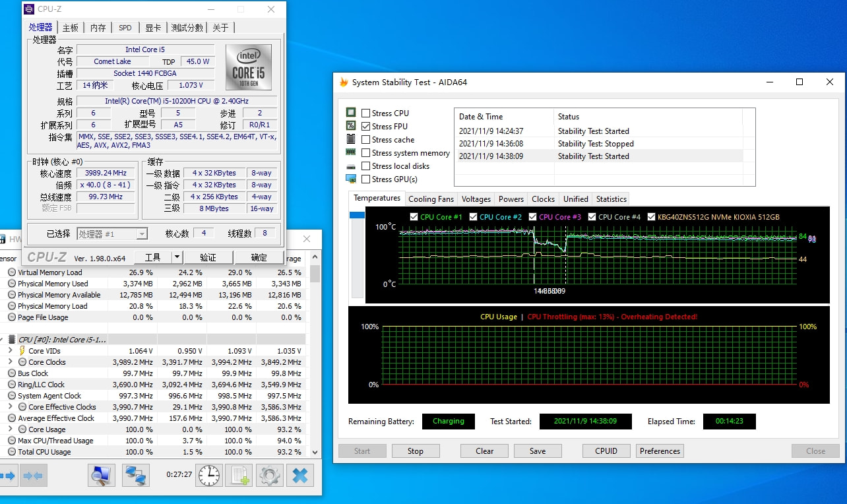The height and width of the screenshot is (504, 847).
Task: Select the 14:36:08 Stability Test Stopped entry
Action: pos(546,144)
